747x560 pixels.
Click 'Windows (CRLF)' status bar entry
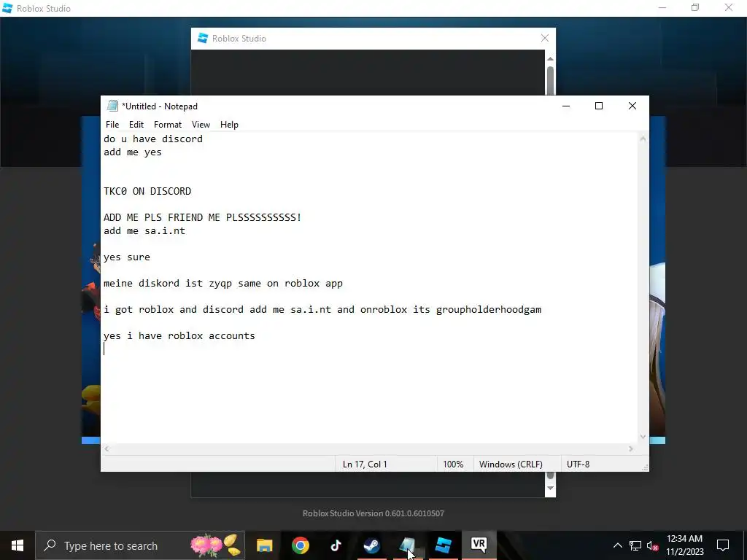point(511,464)
